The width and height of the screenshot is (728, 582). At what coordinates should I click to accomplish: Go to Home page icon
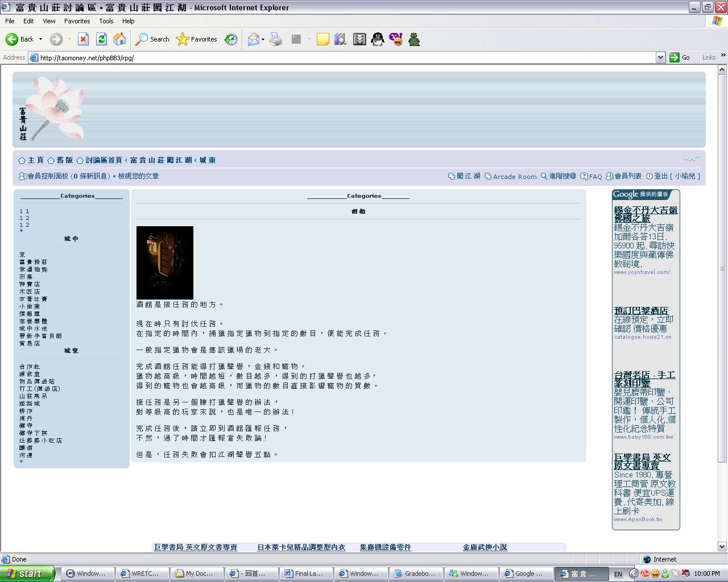click(x=119, y=39)
